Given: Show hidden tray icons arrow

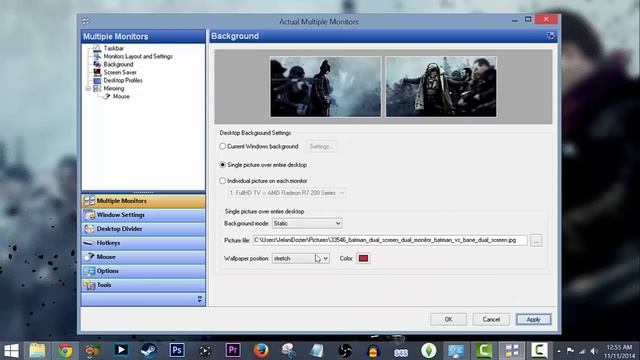Looking at the screenshot, I should (x=559, y=351).
